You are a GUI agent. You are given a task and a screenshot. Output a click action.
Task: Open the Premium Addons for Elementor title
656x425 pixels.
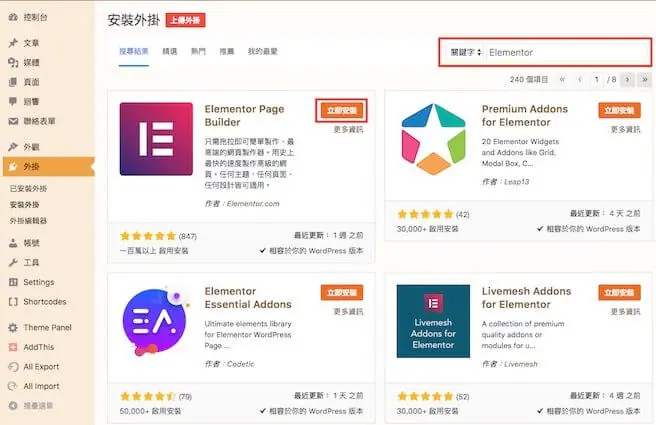pyautogui.click(x=525, y=115)
